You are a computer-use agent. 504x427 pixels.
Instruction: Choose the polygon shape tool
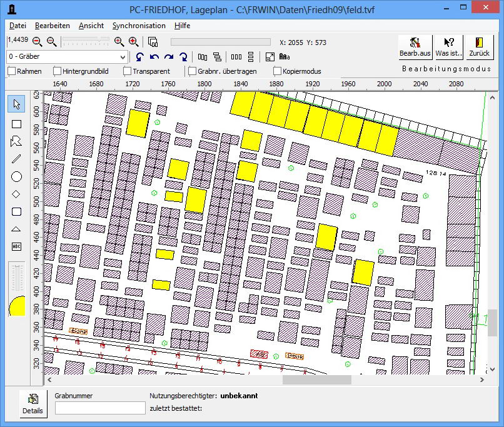click(x=16, y=141)
